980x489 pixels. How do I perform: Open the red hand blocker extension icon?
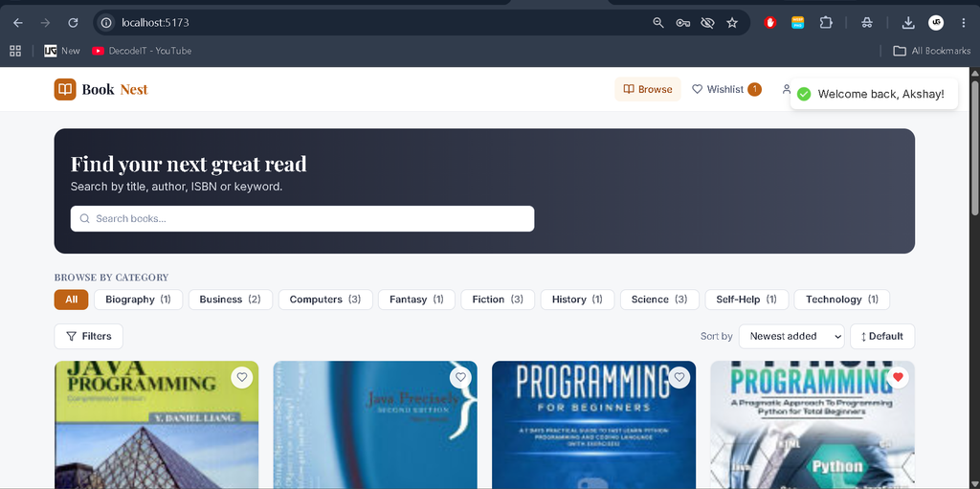click(x=770, y=23)
